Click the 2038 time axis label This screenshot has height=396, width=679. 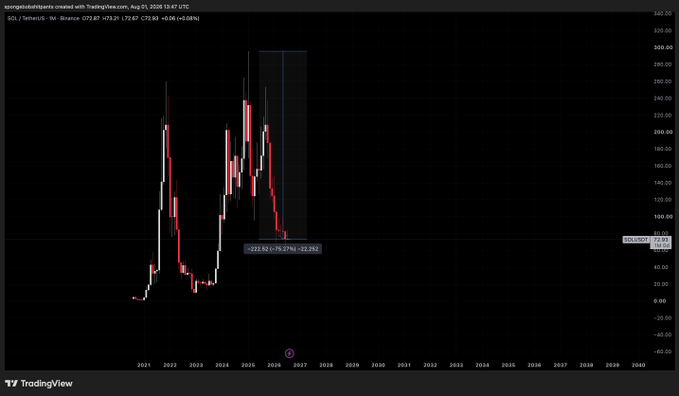tap(586, 365)
